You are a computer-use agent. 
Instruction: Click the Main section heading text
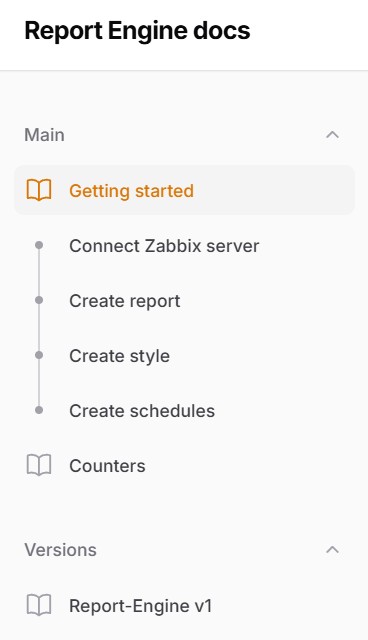pos(44,135)
